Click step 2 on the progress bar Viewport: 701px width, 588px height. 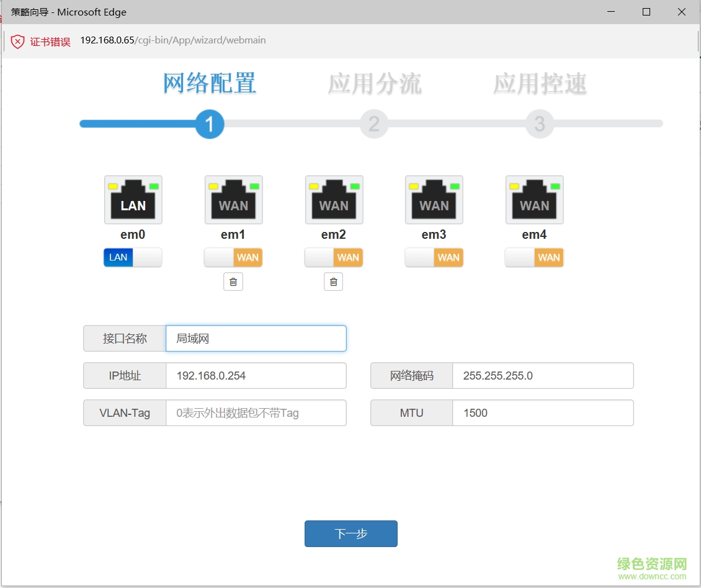click(x=373, y=124)
